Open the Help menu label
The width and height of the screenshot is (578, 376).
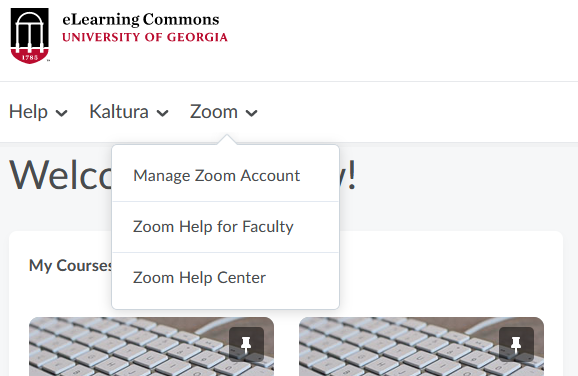pos(28,112)
